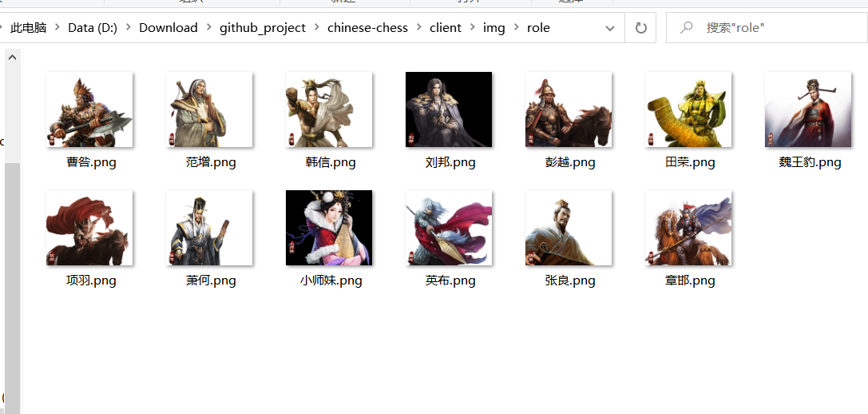Viewport: 868px width, 414px height.
Task: Go to chinese-chess folder breadcrumb
Action: [367, 28]
